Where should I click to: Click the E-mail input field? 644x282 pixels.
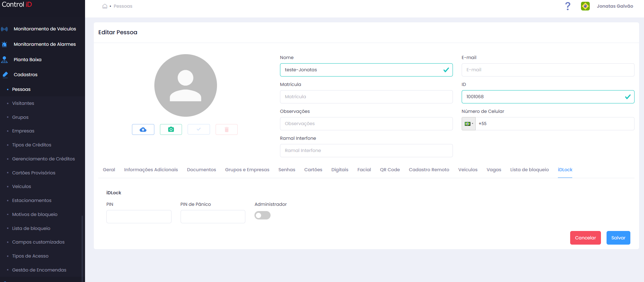click(x=548, y=70)
